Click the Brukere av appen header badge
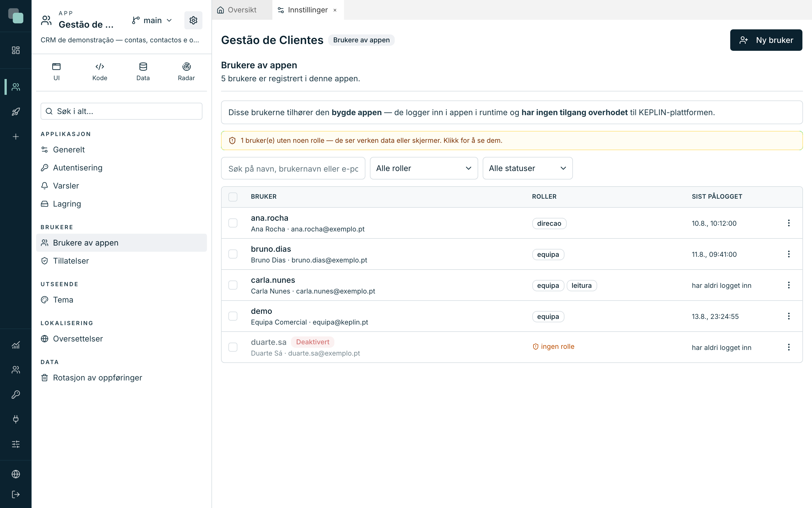The width and height of the screenshot is (812, 508). [361, 40]
